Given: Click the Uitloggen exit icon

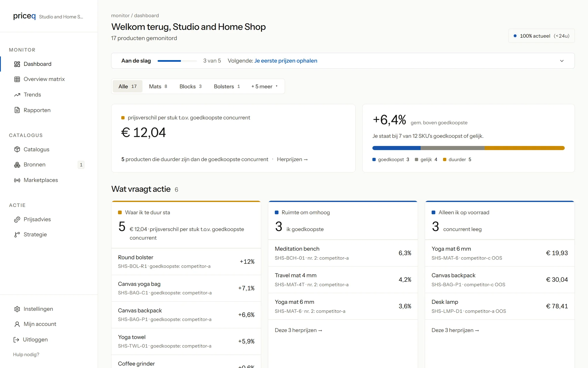Looking at the screenshot, I should [x=16, y=340].
